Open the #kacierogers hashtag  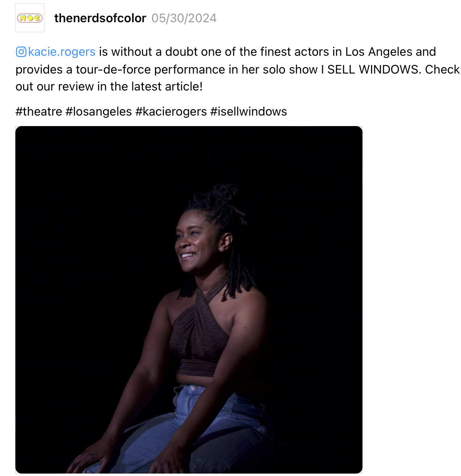171,112
